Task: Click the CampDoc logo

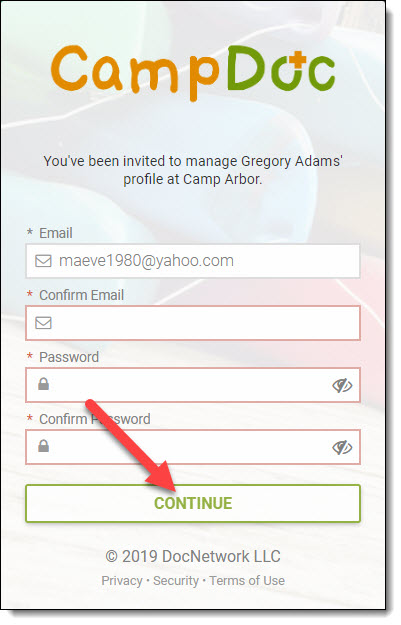Action: coord(193,73)
